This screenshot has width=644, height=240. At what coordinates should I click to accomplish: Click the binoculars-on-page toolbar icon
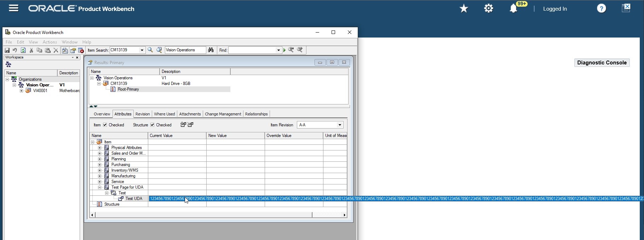coord(65,50)
